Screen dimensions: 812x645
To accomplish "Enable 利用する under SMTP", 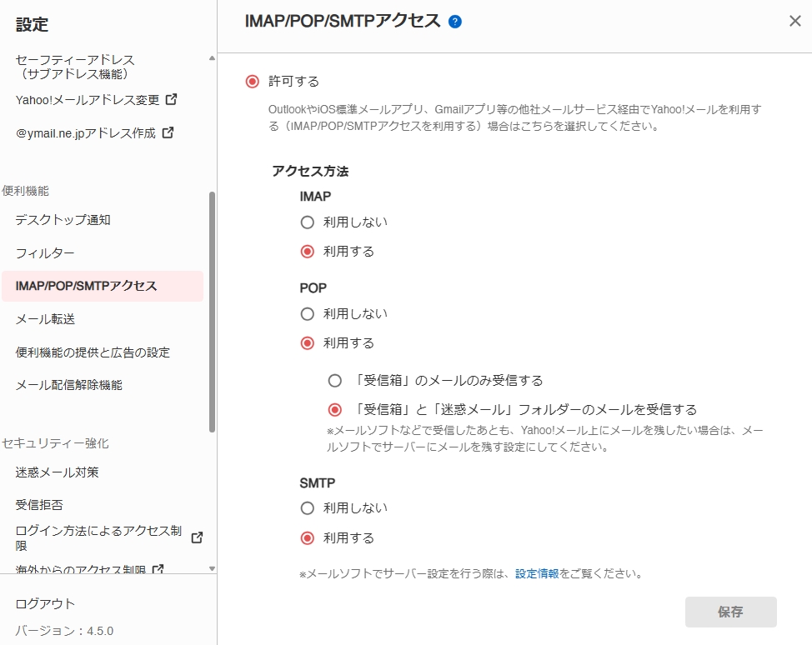I will coord(308,538).
